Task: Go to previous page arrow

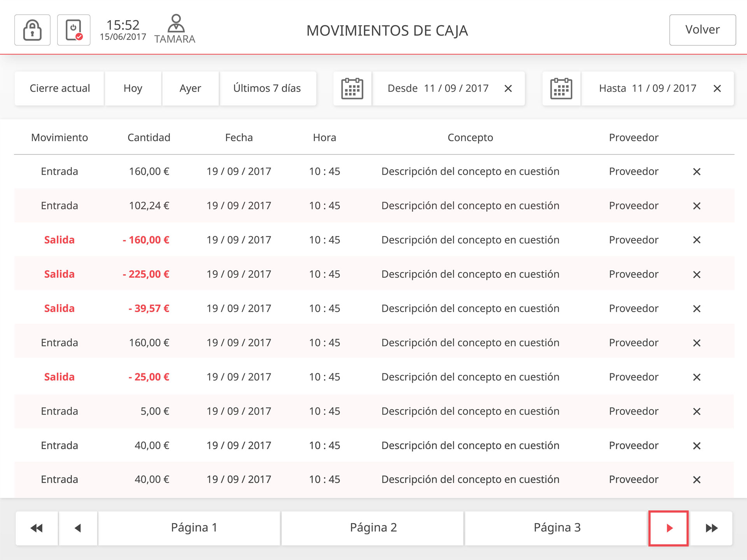Action: click(x=78, y=528)
